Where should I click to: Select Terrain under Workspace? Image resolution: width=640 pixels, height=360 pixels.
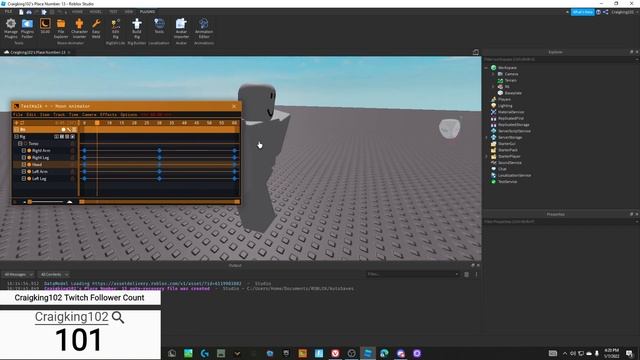(507, 80)
